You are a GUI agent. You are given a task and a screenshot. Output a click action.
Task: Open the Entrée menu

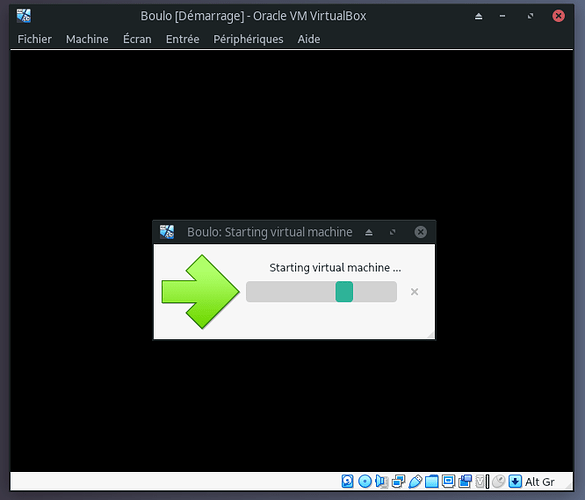(182, 39)
